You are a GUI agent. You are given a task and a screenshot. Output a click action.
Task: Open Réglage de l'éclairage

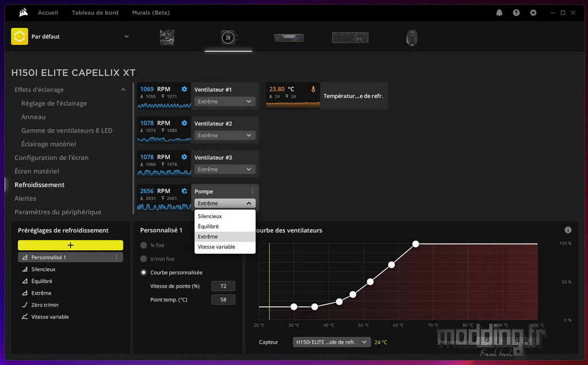[54, 103]
